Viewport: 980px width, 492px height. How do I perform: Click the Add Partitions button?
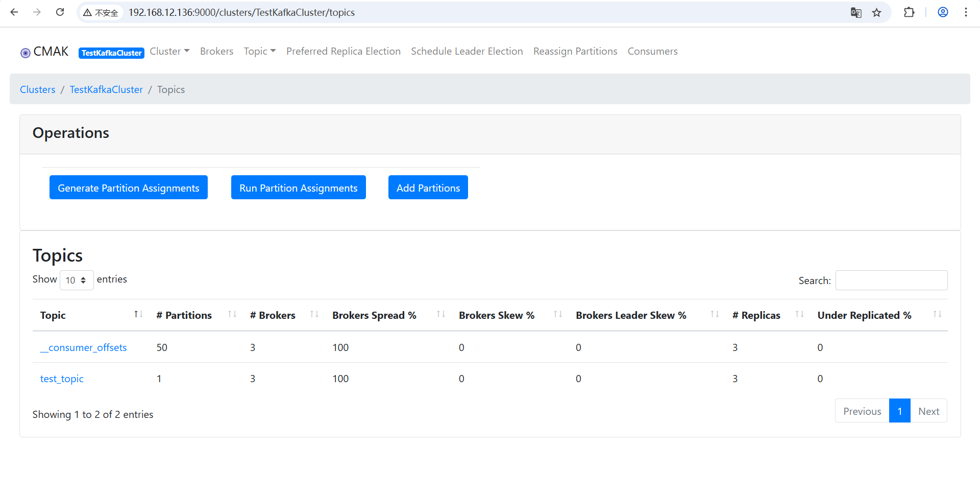[428, 188]
